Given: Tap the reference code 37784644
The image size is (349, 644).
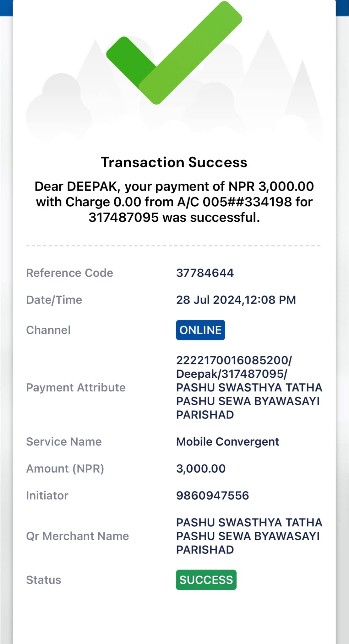Looking at the screenshot, I should click(x=205, y=273).
